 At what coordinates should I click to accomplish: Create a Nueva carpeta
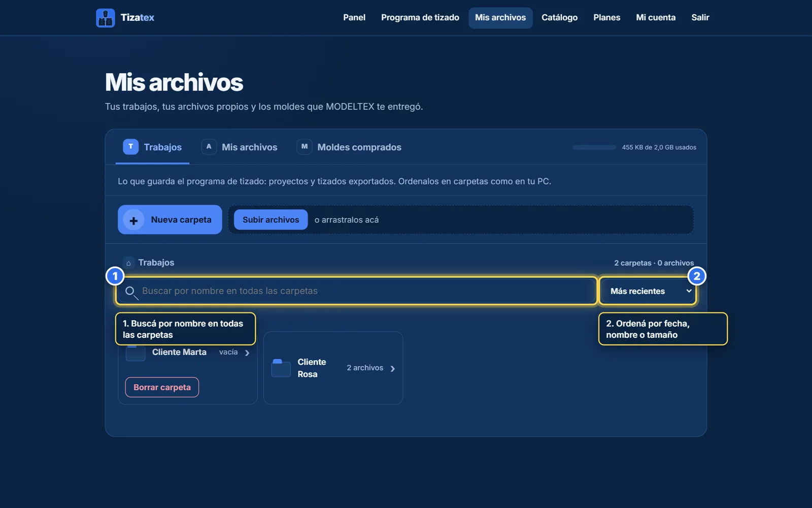[170, 219]
